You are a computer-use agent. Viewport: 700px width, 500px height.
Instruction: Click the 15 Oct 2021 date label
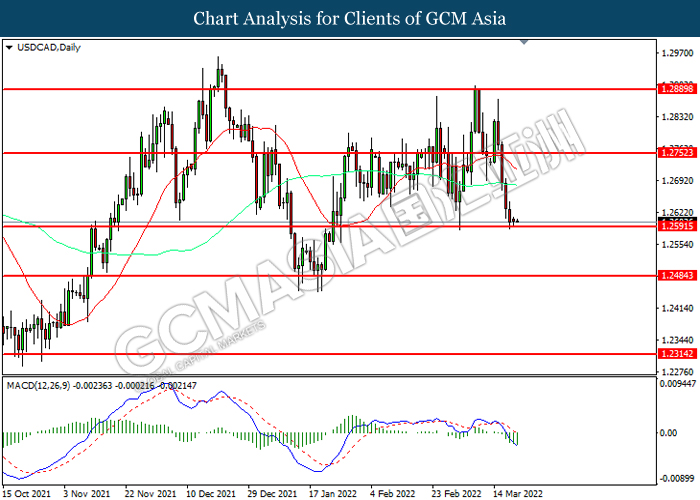coord(26,493)
